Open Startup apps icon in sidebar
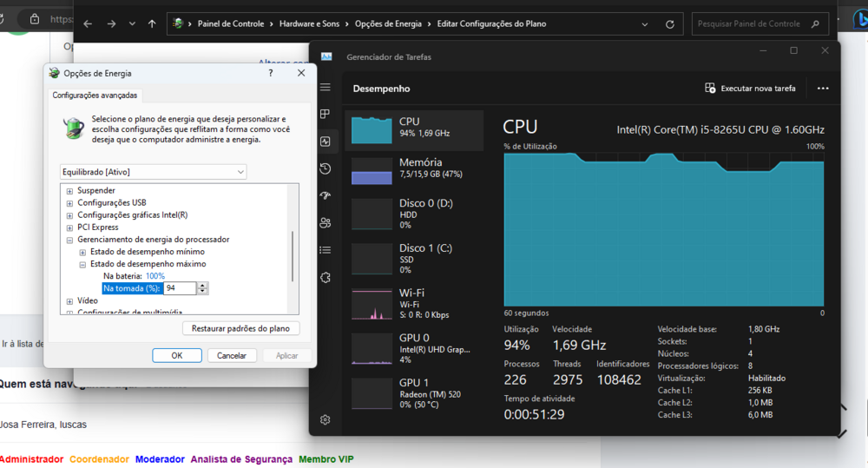This screenshot has width=868, height=468. 325,195
